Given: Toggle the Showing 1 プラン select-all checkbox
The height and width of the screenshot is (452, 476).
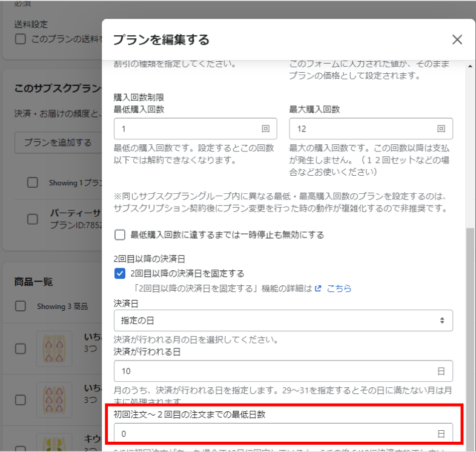Looking at the screenshot, I should point(33,182).
